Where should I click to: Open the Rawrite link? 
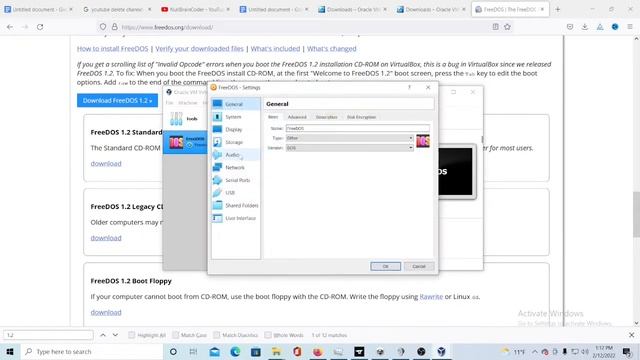pos(431,297)
